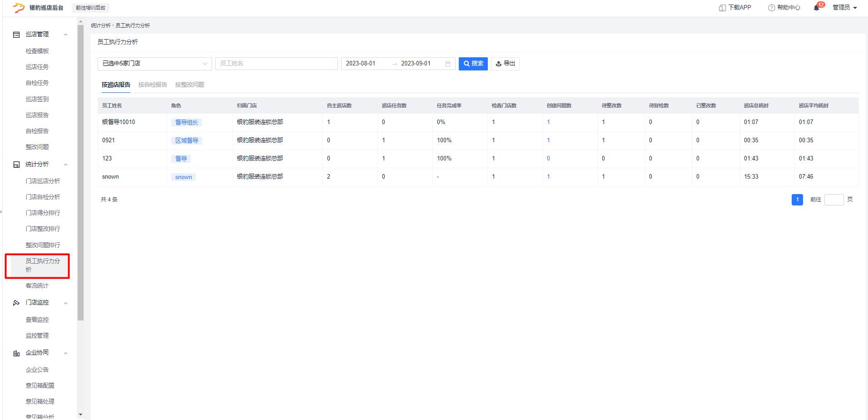Click the 帮助中心 question mark icon
This screenshot has height=420, width=868.
(x=771, y=8)
